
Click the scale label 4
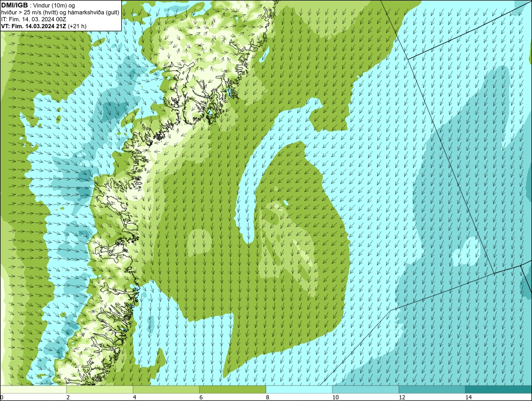click(x=135, y=397)
